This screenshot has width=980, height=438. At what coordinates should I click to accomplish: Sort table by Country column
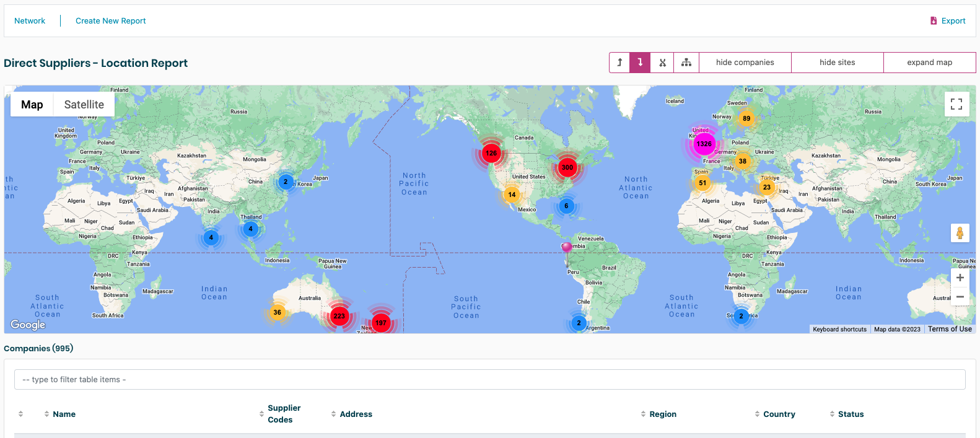click(x=779, y=414)
